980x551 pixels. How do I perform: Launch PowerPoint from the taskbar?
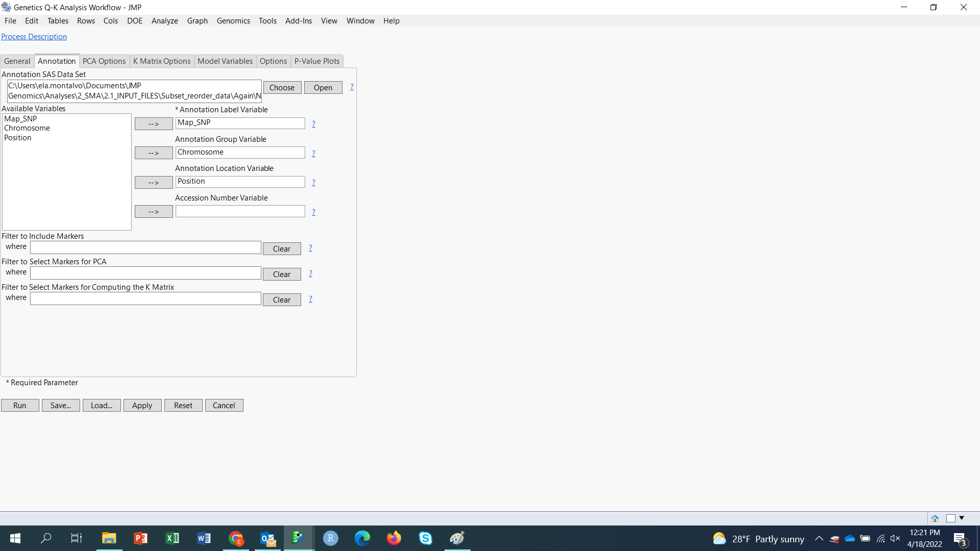[x=140, y=538]
